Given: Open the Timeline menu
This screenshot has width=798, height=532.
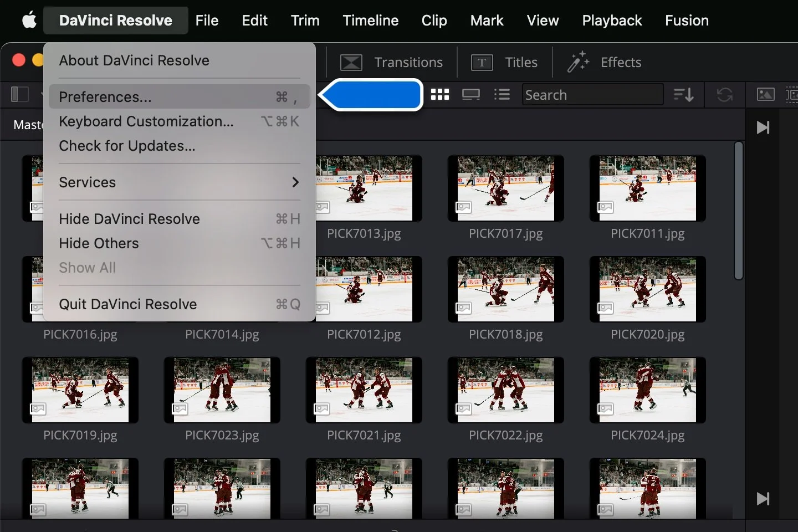Looking at the screenshot, I should [x=370, y=21].
